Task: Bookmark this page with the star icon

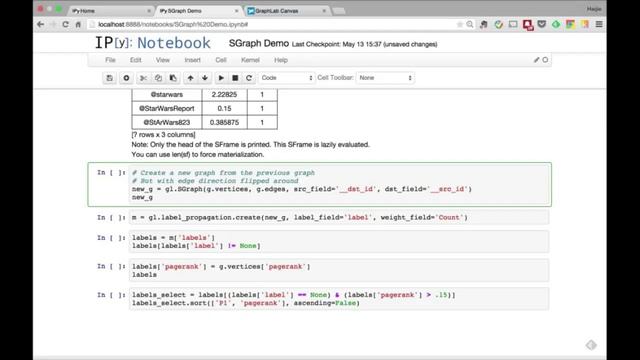Action: coord(460,24)
